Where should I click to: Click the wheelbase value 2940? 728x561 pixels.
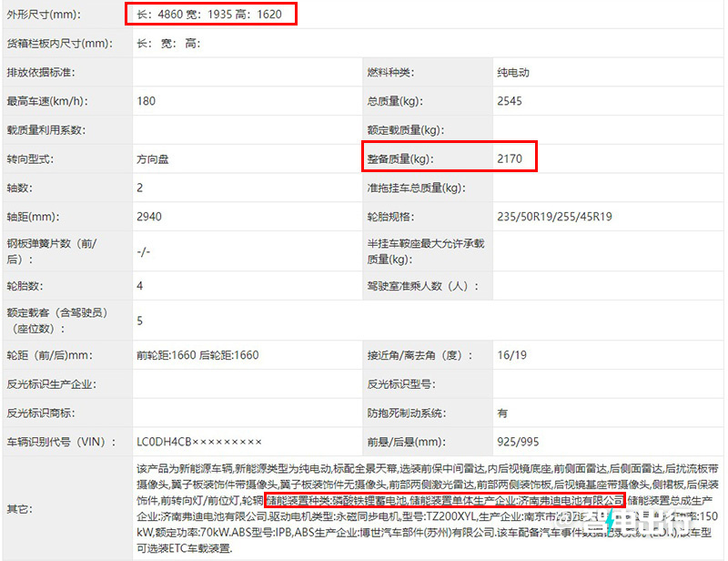point(149,217)
